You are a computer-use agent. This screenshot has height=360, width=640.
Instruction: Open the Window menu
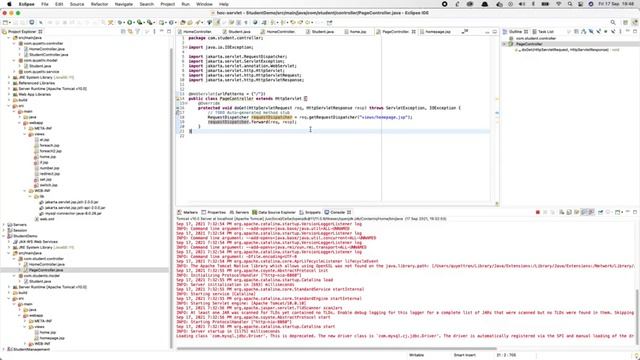coord(204,4)
